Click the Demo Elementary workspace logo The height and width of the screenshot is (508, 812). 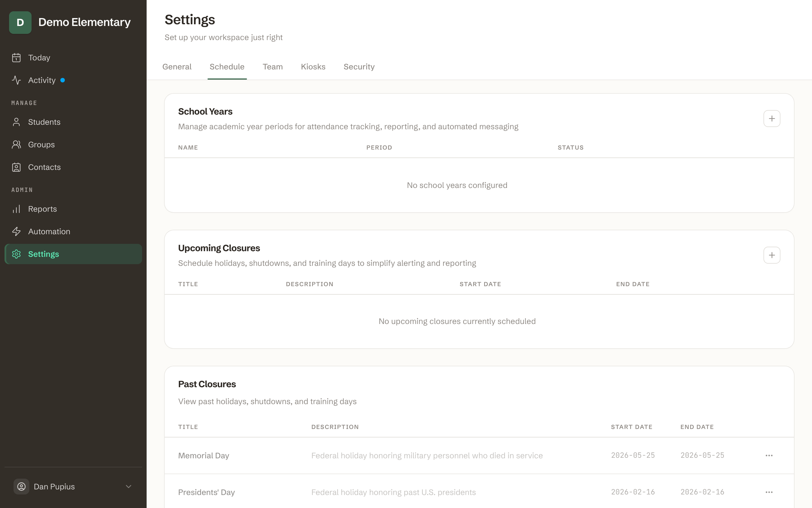coord(20,23)
